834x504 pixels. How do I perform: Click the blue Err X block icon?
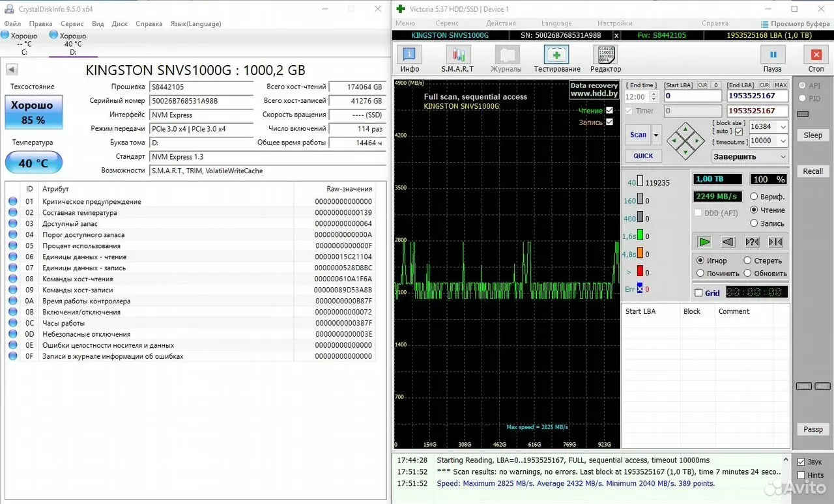tap(640, 288)
